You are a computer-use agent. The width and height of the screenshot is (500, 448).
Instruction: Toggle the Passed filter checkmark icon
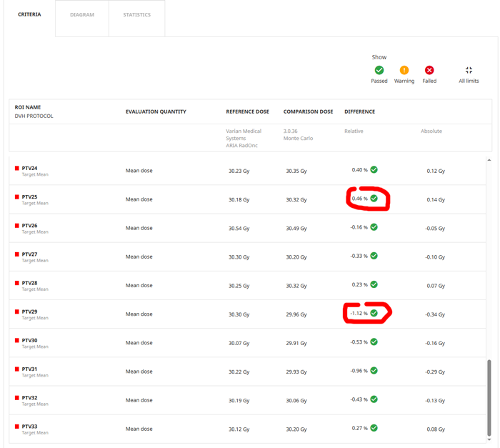click(379, 70)
